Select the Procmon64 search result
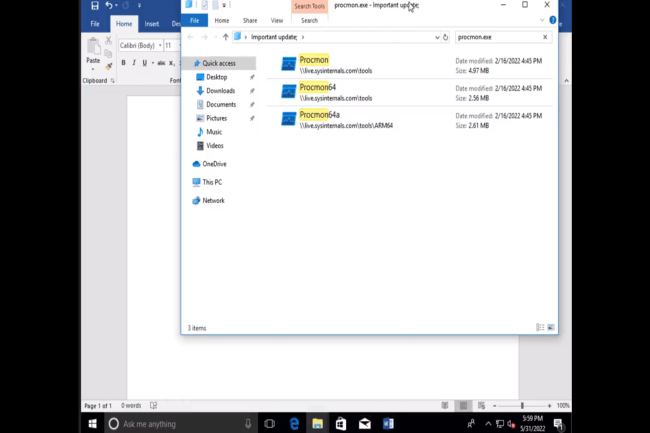650x433 pixels. (411, 92)
